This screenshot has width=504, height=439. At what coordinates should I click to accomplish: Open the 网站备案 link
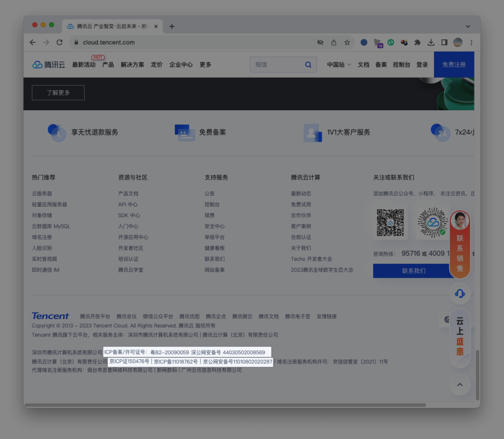[215, 270]
